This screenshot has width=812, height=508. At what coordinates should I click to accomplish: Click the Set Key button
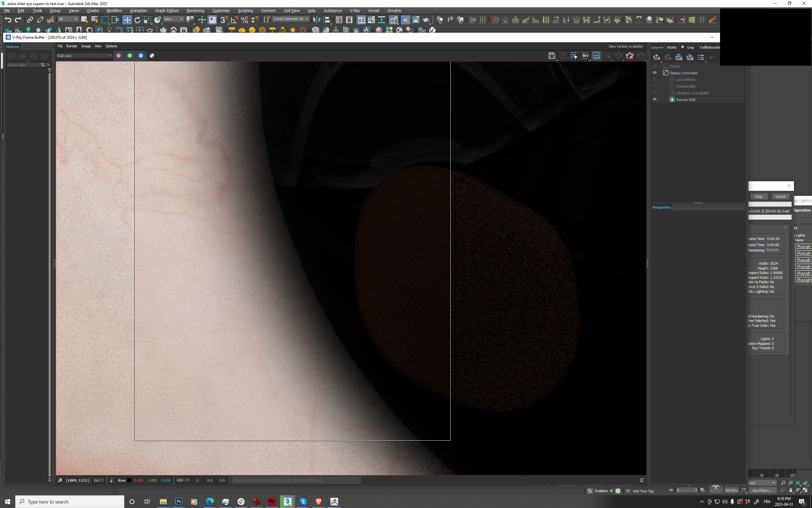[x=731, y=490]
